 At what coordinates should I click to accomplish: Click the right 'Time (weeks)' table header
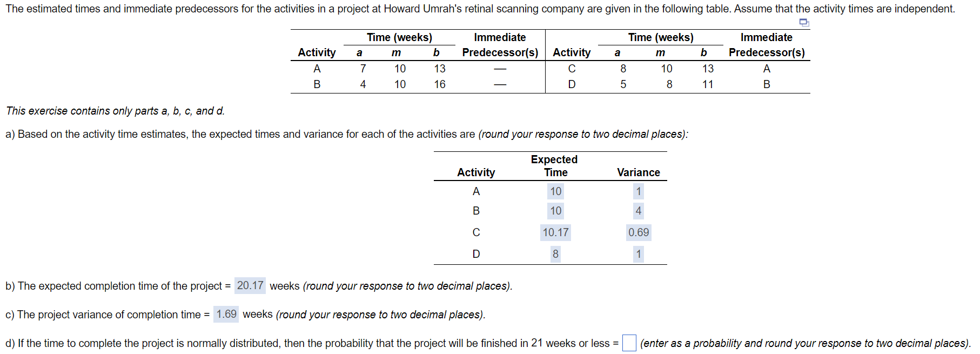(x=661, y=37)
